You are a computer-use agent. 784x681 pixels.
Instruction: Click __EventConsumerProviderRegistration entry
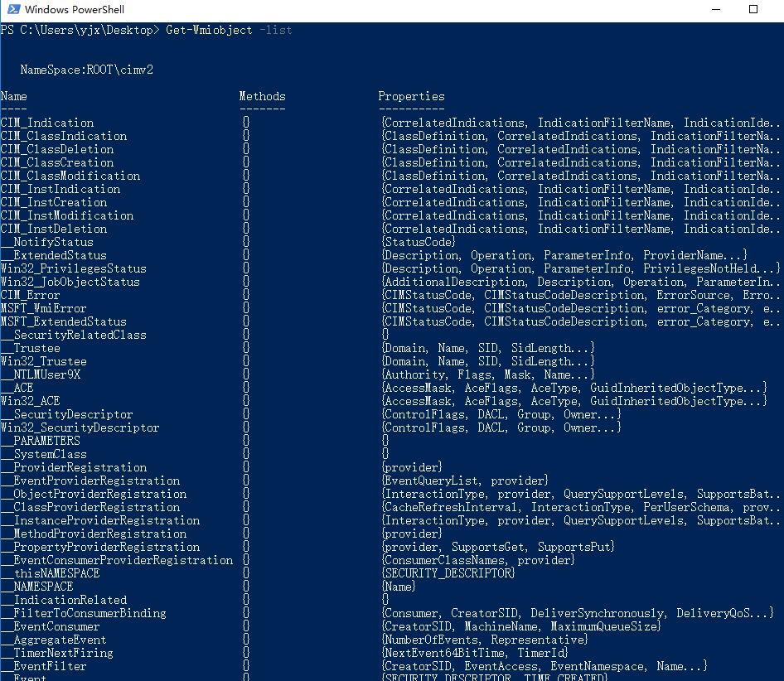(117, 560)
